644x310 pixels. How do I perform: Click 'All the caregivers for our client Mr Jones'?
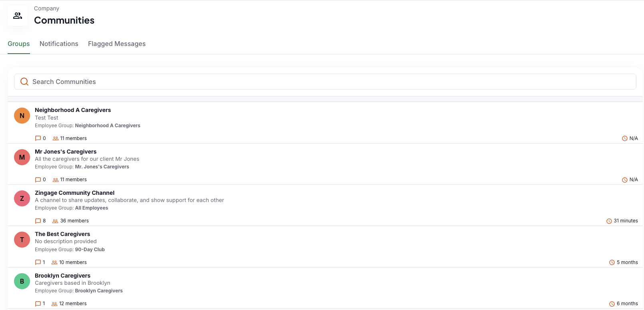(87, 159)
